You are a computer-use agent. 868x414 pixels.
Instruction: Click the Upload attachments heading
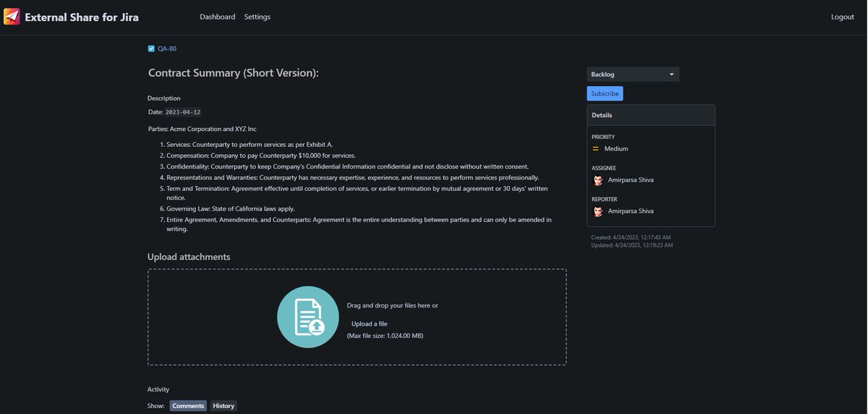[x=189, y=257]
